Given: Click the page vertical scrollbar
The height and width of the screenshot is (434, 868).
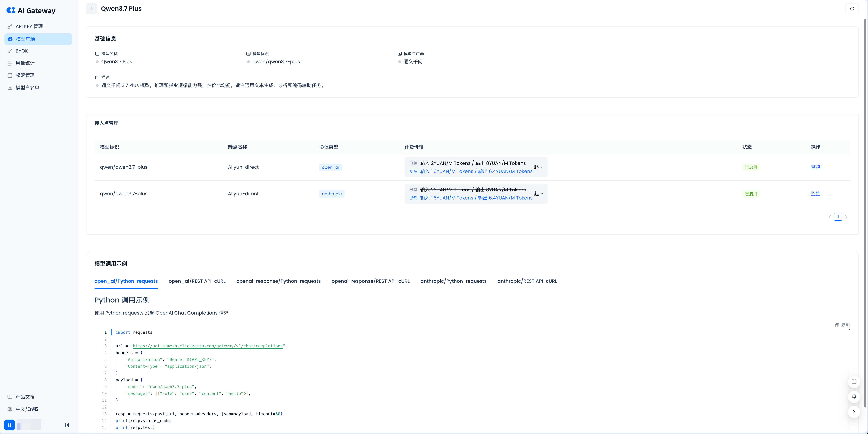Looking at the screenshot, I should click(865, 213).
